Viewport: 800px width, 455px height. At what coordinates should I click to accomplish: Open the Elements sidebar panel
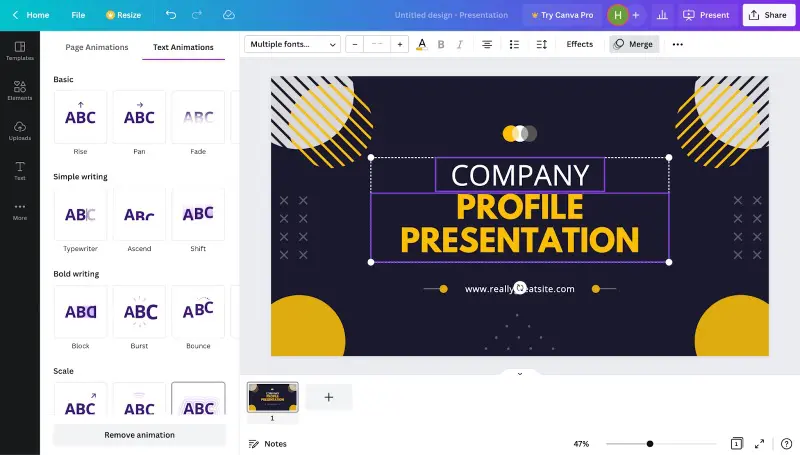[19, 90]
